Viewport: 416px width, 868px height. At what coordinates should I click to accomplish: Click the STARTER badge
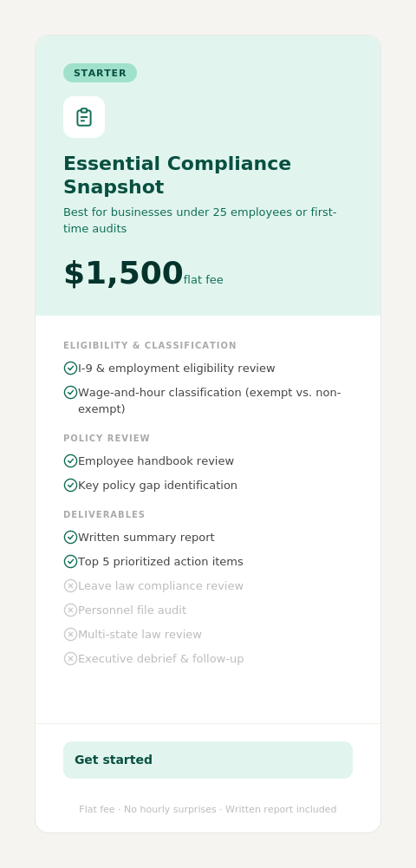point(101,73)
